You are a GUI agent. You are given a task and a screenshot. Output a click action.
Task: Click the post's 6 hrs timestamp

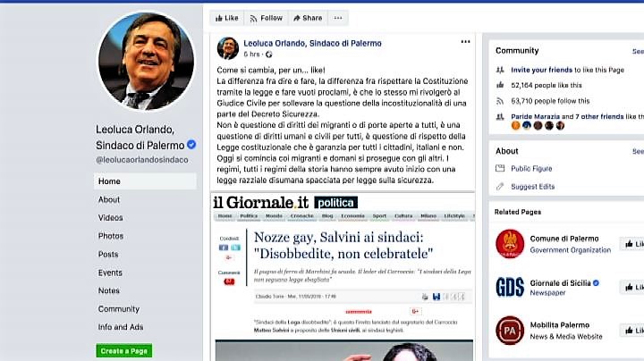[x=251, y=55]
